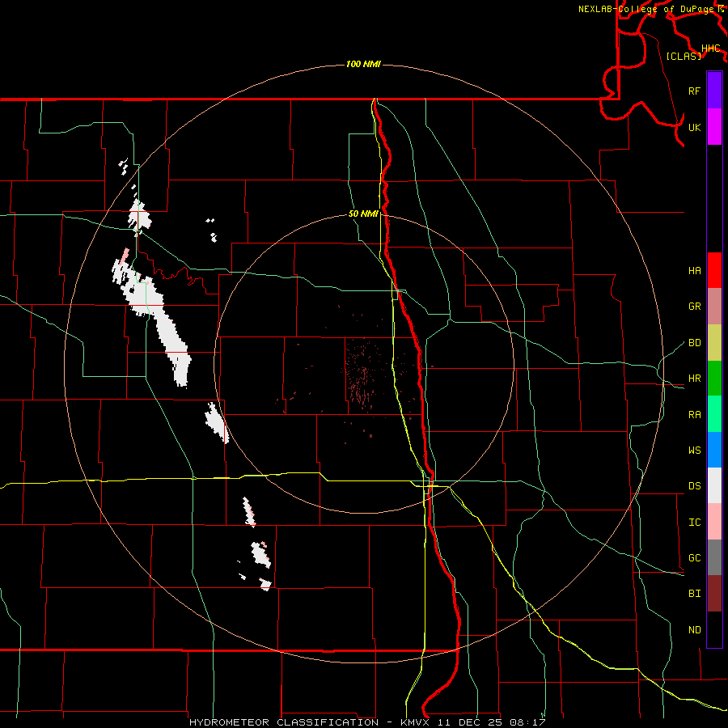Screen dimensions: 728x728
Task: Click the DS legend label
Action: (x=694, y=486)
